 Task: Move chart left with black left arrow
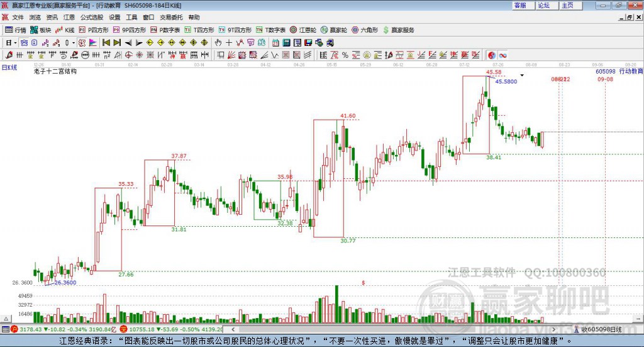coord(128,43)
